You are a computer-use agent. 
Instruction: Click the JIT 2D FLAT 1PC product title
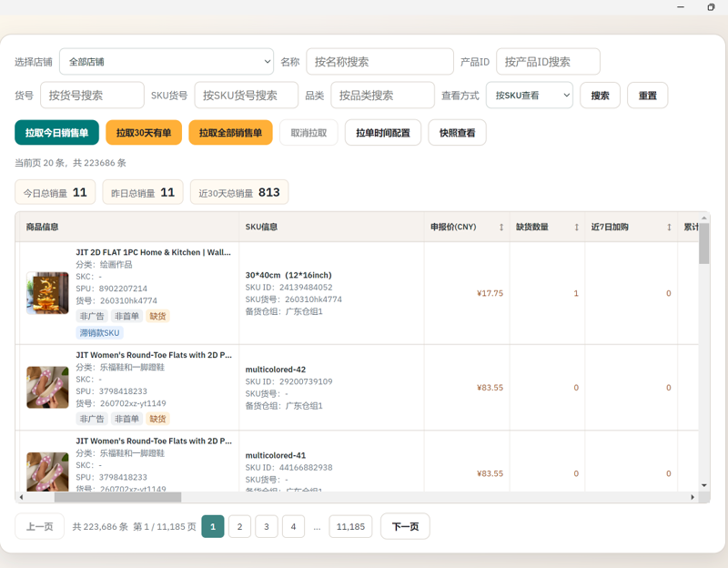coord(153,252)
